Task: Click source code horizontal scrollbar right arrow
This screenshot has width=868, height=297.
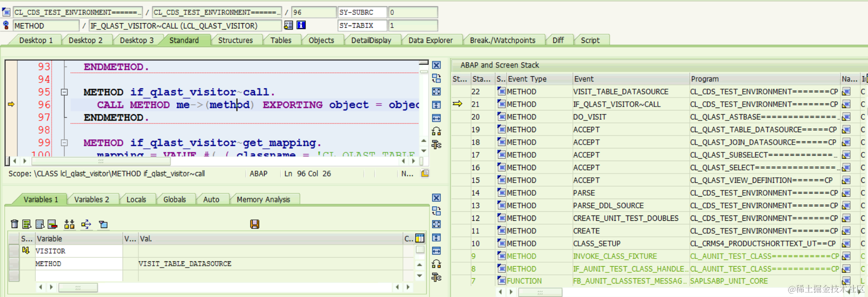Action: pyautogui.click(x=414, y=161)
